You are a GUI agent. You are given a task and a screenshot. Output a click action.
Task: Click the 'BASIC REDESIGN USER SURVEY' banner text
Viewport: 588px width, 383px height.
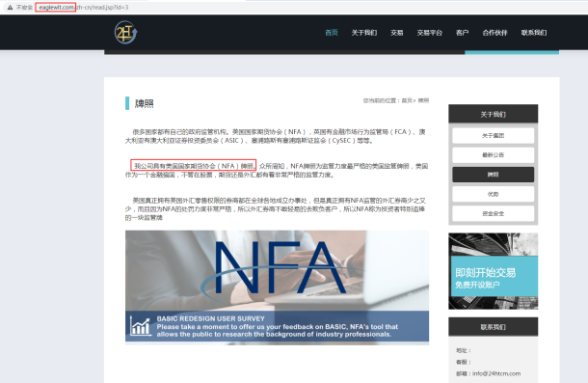[x=211, y=318]
